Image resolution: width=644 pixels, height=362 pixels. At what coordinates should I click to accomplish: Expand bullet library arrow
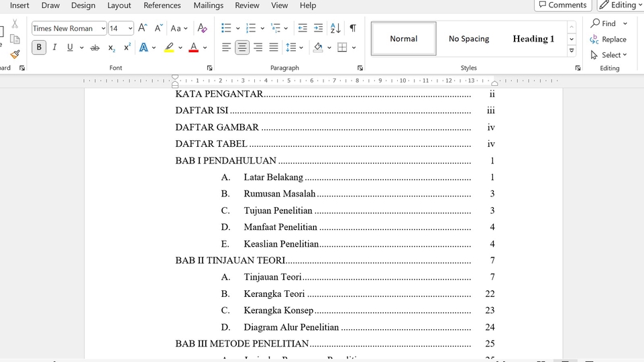click(x=237, y=28)
